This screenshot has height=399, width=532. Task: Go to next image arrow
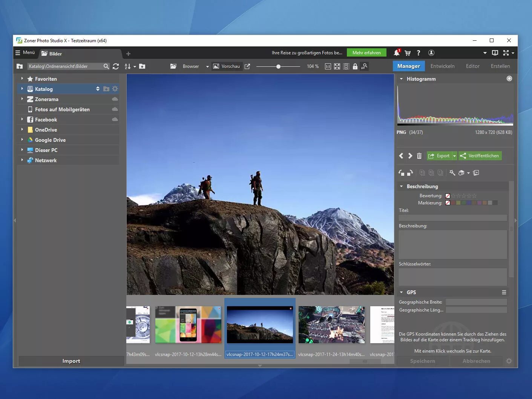click(x=410, y=156)
